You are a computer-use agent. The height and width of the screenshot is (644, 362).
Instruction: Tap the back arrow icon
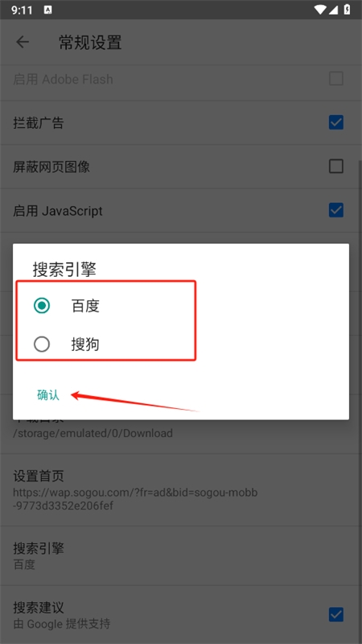23,42
